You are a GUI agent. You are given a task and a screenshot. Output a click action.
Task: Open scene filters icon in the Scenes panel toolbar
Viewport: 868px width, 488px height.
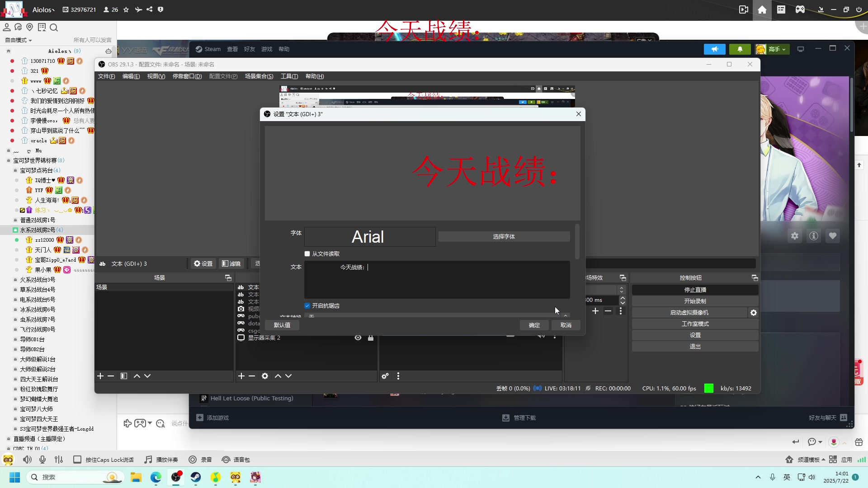124,376
